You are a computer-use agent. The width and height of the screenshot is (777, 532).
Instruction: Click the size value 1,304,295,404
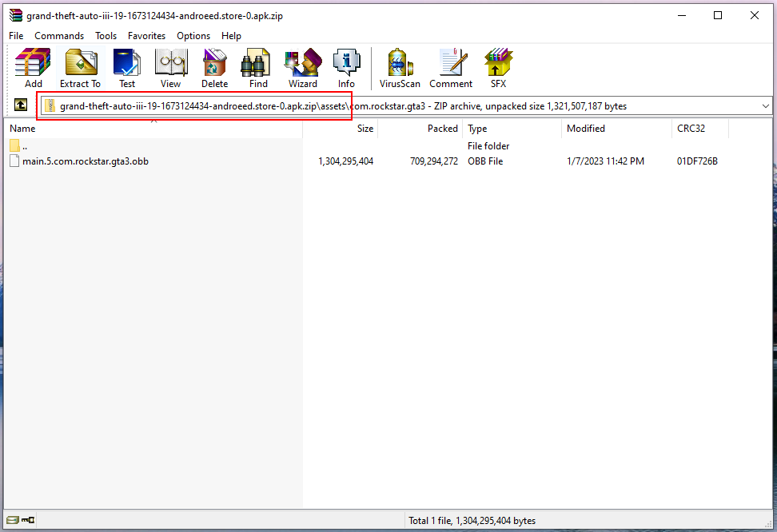tap(345, 161)
